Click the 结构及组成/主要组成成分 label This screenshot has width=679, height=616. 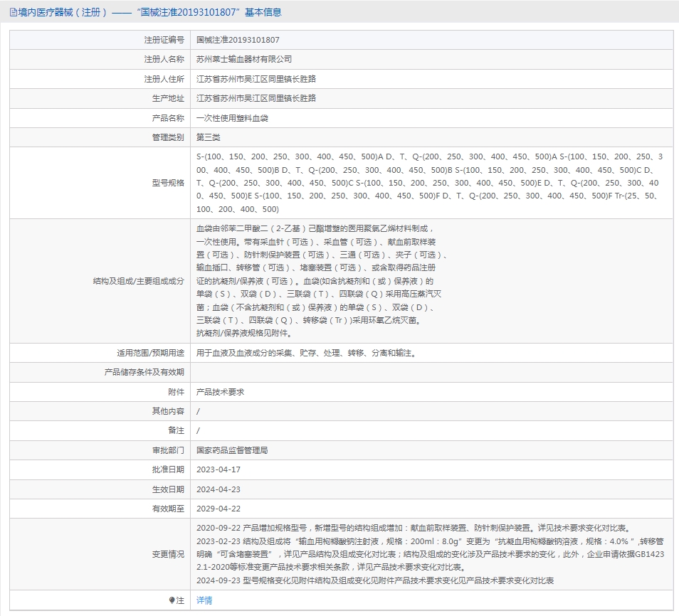[139, 281]
